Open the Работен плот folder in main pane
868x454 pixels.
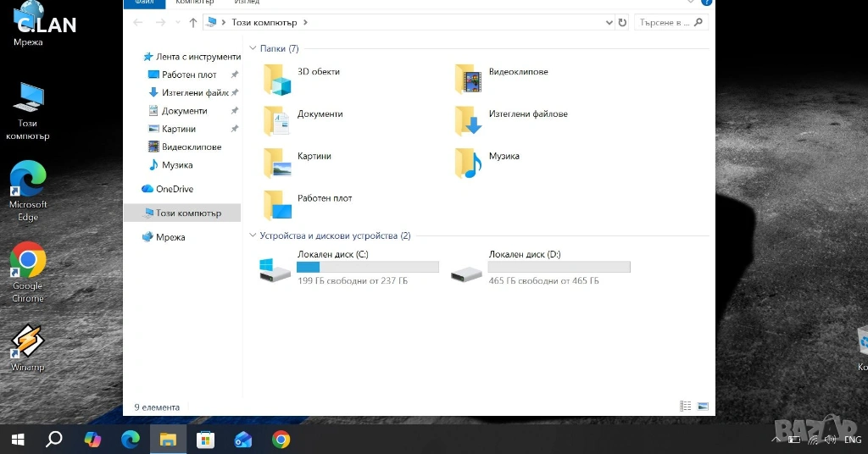click(308, 205)
